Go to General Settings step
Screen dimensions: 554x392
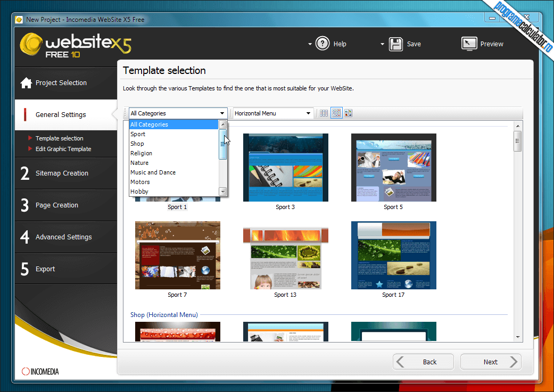(66, 115)
